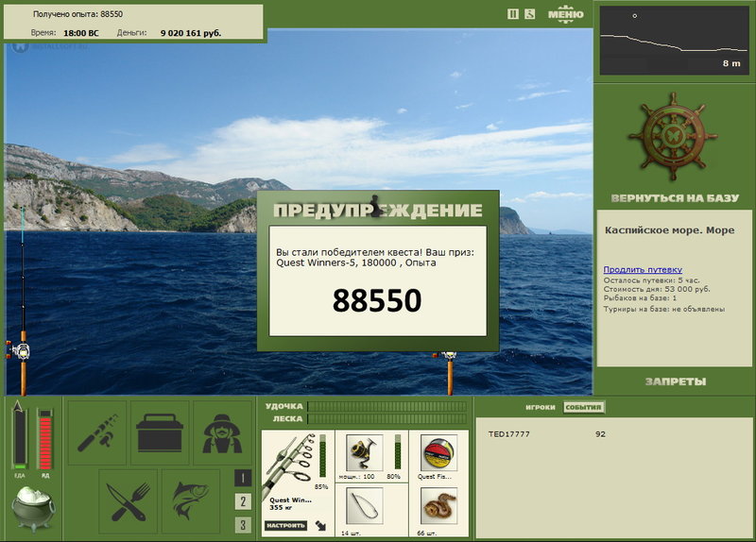756x542 pixels.
Task: Click ВЕРНУТЬСЯ НА БАЗУ
Action: pyautogui.click(x=675, y=198)
